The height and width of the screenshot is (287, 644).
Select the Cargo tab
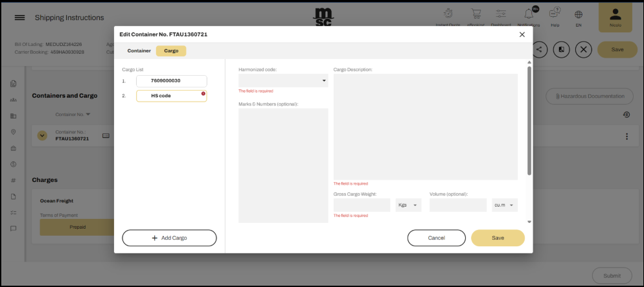pos(171,51)
